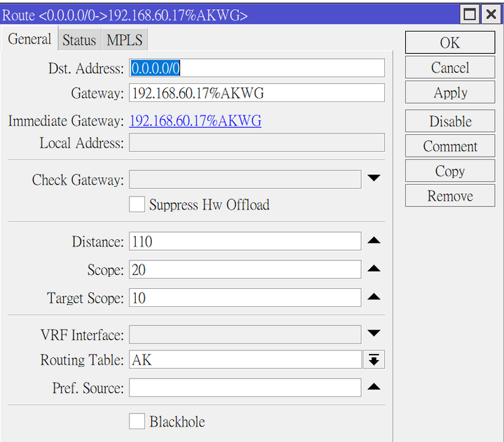Viewport: 504px width, 442px height.
Task: Expand the Check Gateway dropdown arrow
Action: tap(374, 178)
